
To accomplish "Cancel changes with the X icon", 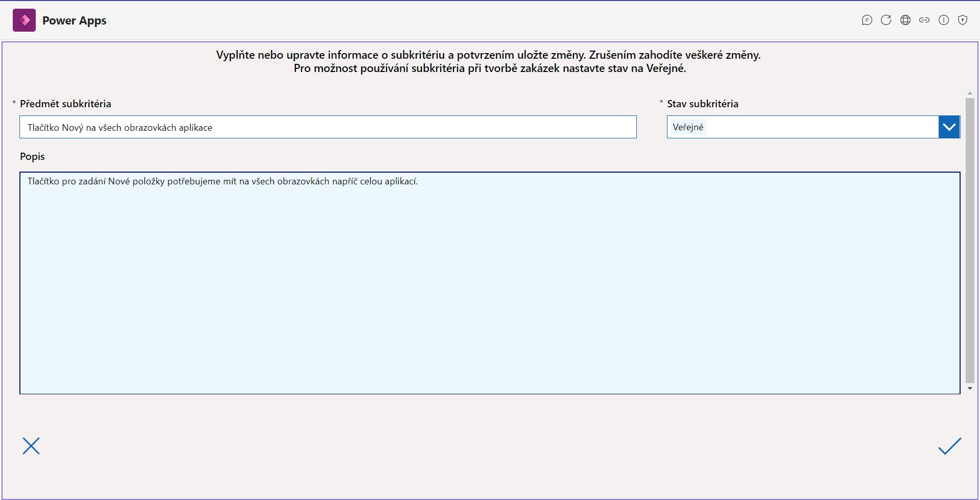I will coord(31,446).
